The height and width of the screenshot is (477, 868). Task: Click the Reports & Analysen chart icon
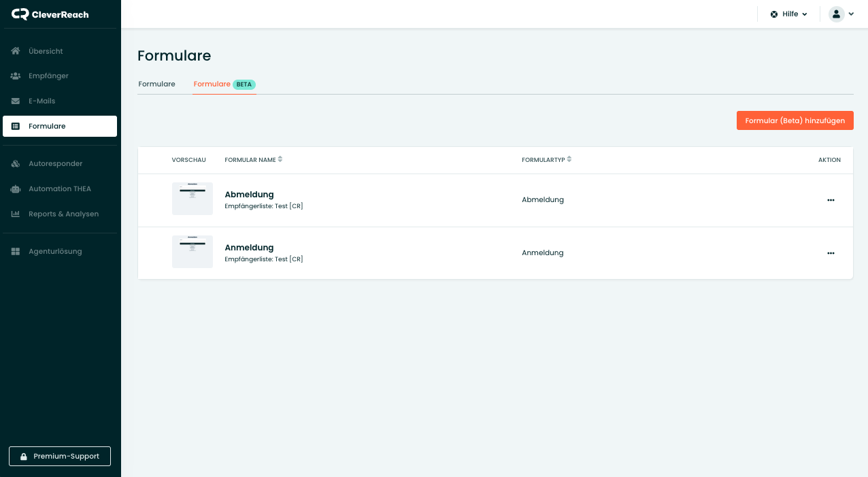click(16, 214)
